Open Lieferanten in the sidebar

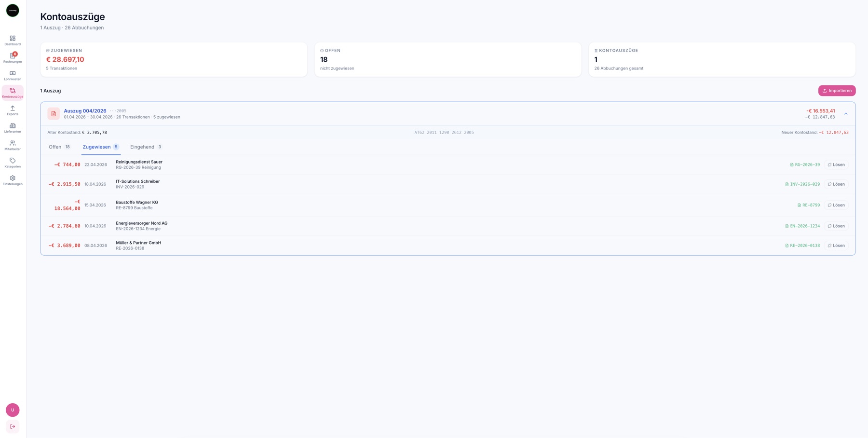[x=13, y=128]
